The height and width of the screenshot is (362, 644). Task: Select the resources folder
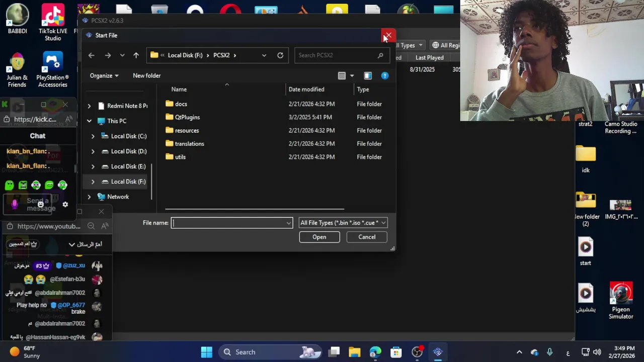click(187, 131)
